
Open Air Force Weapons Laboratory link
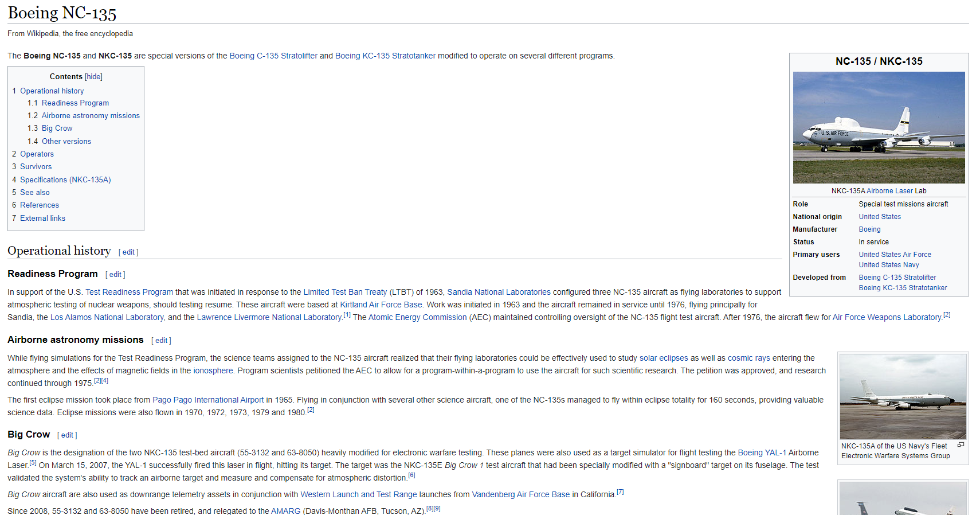tap(887, 317)
